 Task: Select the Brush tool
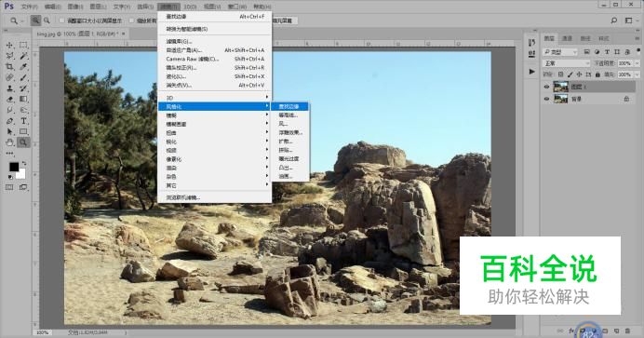pyautogui.click(x=23, y=77)
